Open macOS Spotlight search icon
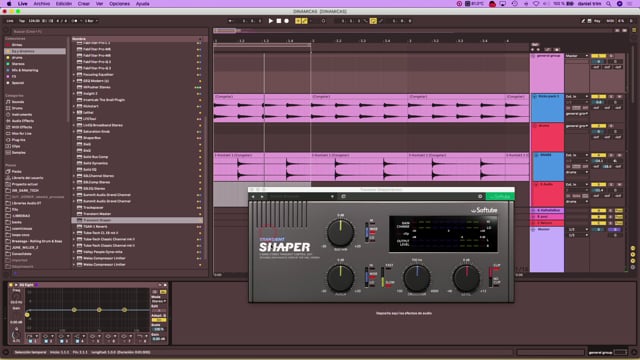 point(609,4)
